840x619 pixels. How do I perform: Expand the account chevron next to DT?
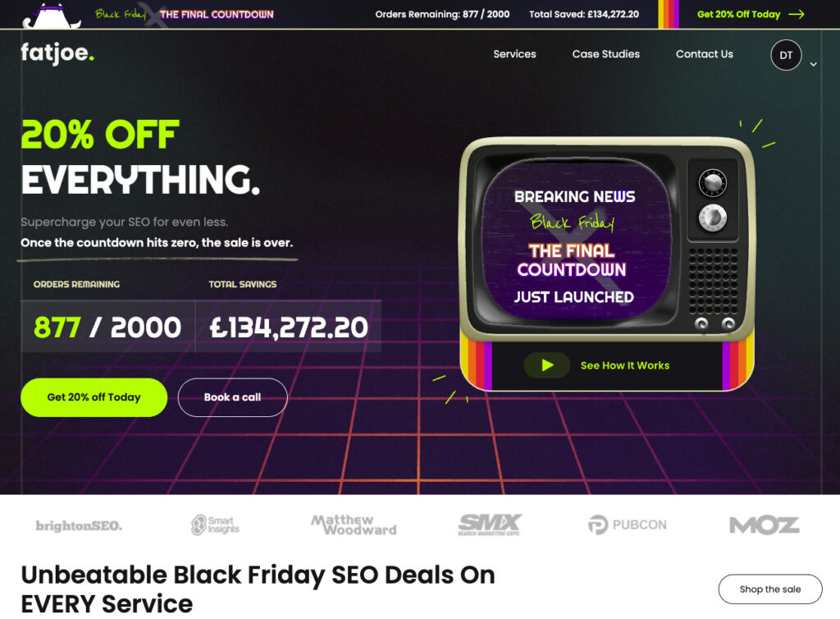[813, 63]
